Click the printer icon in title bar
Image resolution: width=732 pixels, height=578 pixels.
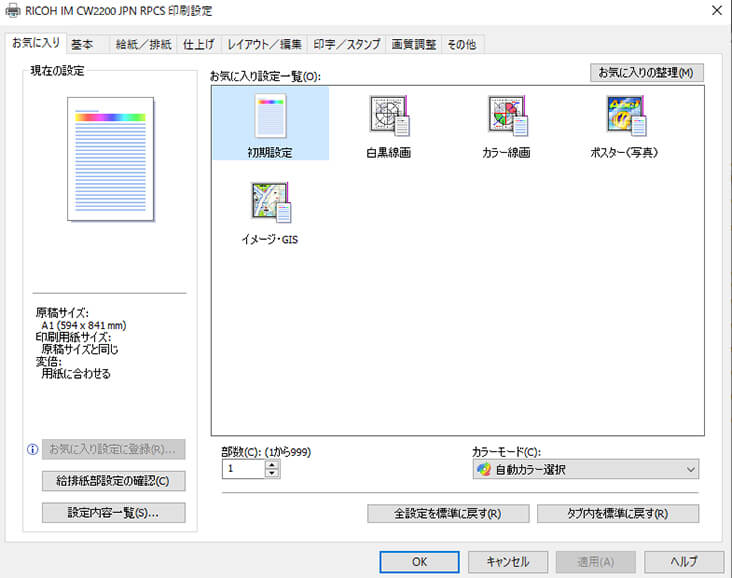point(12,11)
